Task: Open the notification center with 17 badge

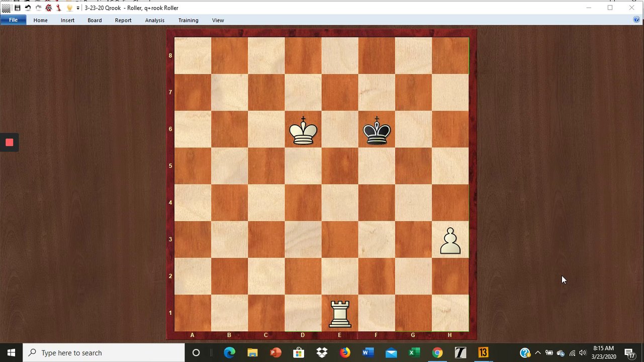Action: [x=630, y=353]
